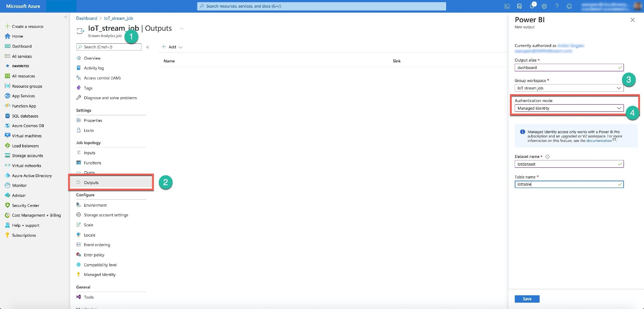644x309 pixels.
Task: Open the Authentication mode dropdown
Action: click(569, 108)
